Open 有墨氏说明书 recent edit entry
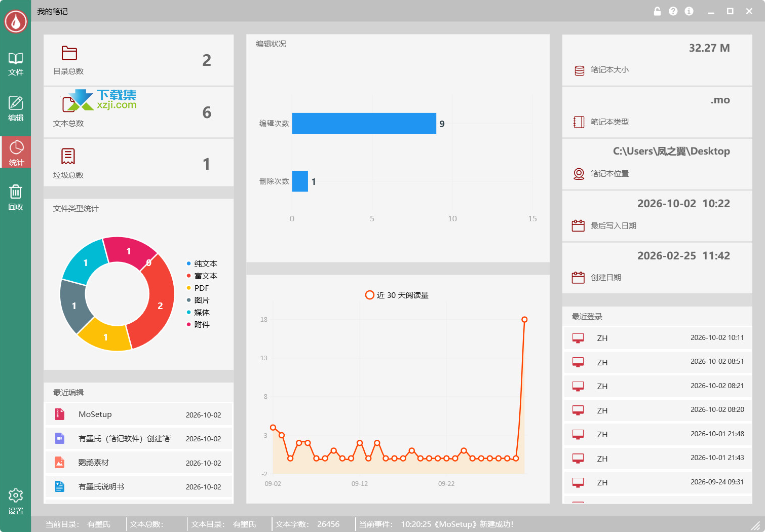The image size is (765, 532). (x=139, y=487)
